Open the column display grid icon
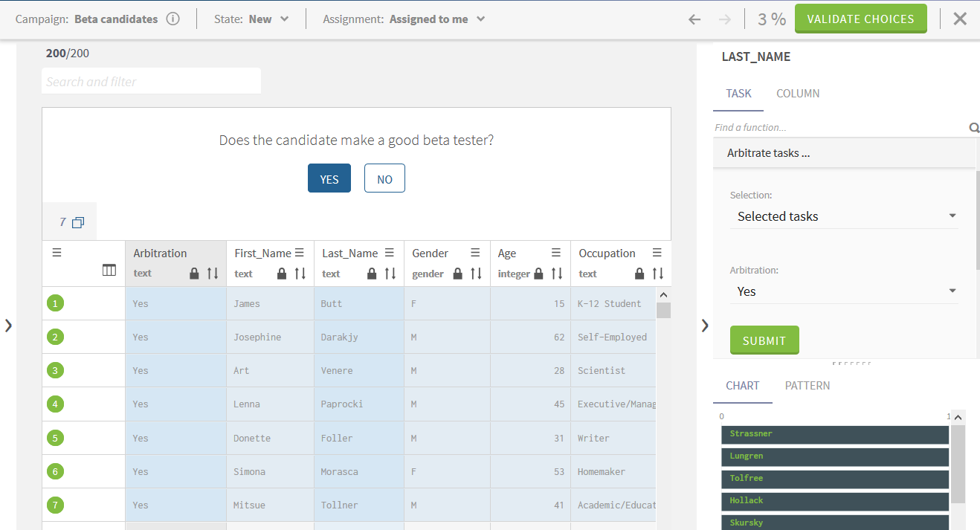 (x=109, y=271)
